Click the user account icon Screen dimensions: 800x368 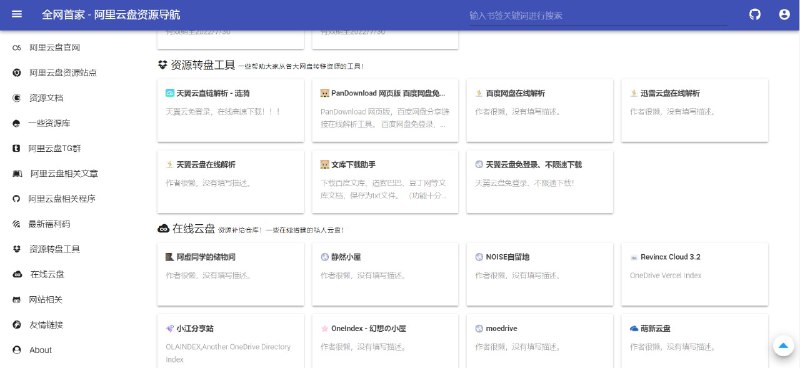coord(784,14)
